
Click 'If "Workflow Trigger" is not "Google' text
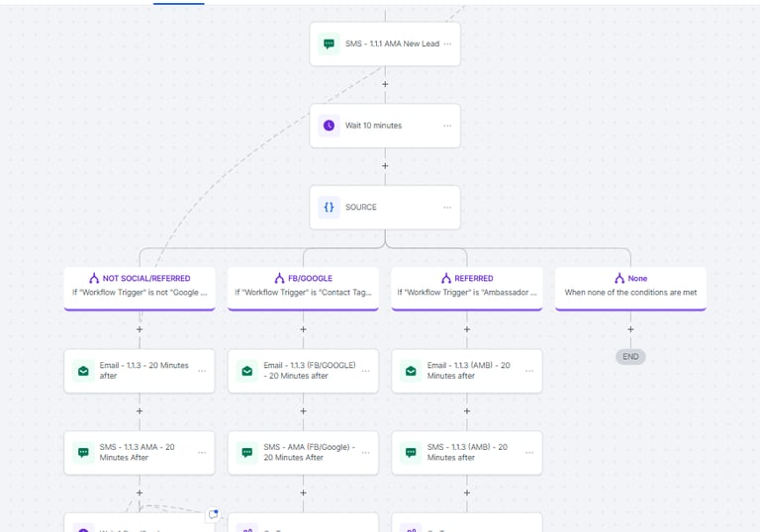[x=140, y=292]
